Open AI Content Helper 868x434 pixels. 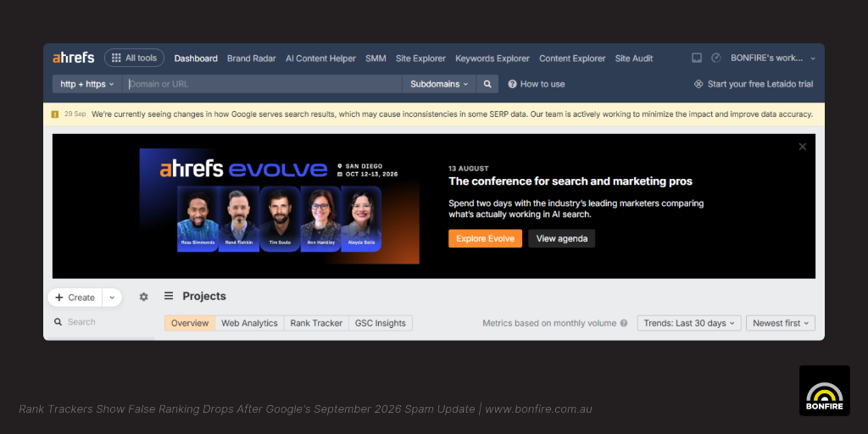click(x=320, y=58)
